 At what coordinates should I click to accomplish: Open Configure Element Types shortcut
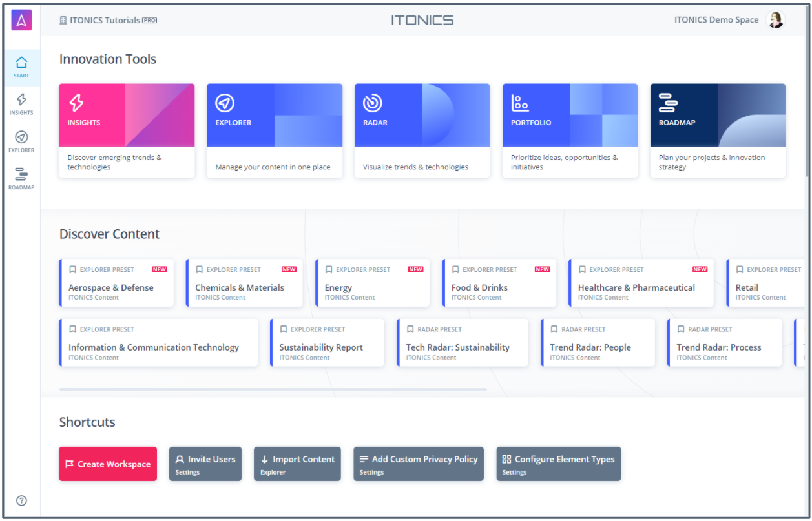[559, 464]
